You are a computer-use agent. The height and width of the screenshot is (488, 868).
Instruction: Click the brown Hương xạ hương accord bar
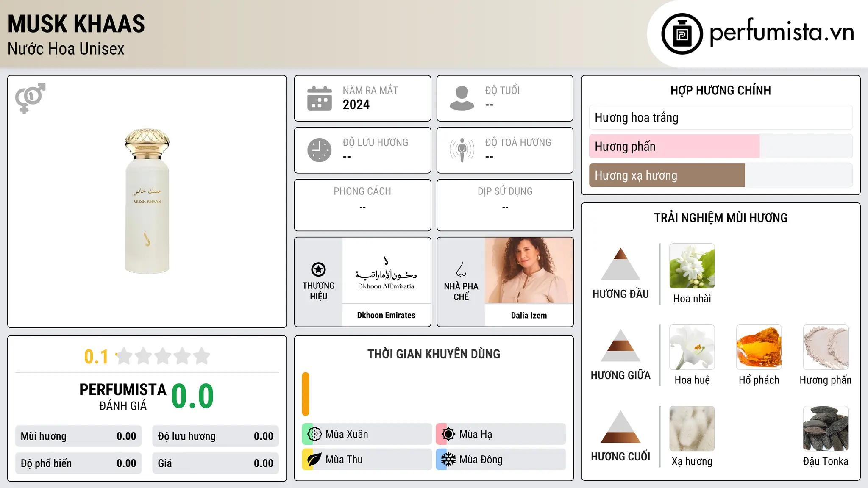(667, 175)
